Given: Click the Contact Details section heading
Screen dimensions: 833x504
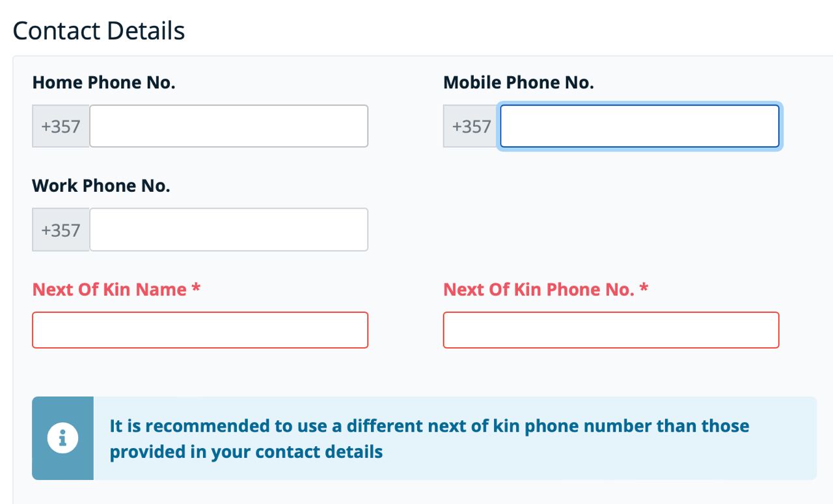Looking at the screenshot, I should coord(99,31).
